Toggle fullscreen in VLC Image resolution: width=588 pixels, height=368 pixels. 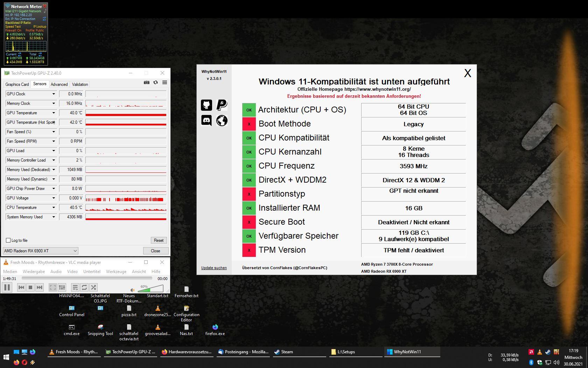pyautogui.click(x=52, y=287)
